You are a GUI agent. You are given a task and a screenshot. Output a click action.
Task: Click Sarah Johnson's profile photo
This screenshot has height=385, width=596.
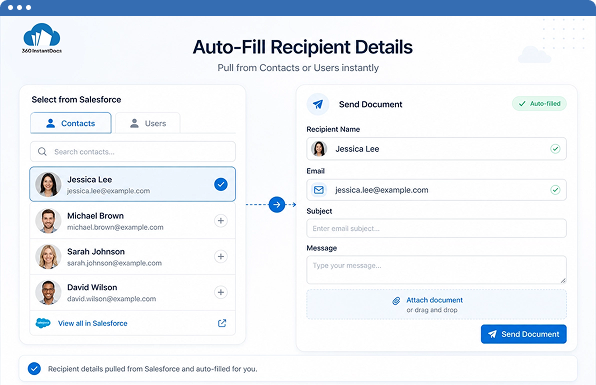pyautogui.click(x=48, y=257)
